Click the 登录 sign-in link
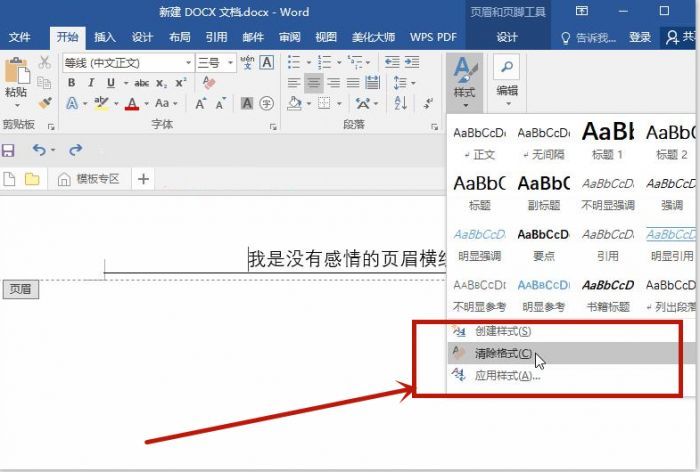This screenshot has height=472, width=700. pyautogui.click(x=640, y=38)
